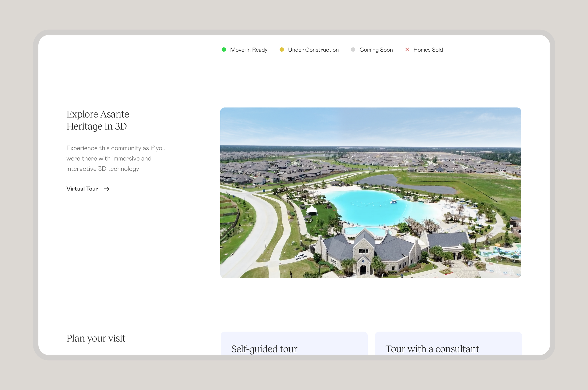Viewport: 588px width, 390px height.
Task: Click the aerial community photo's sky area
Action: point(370,126)
